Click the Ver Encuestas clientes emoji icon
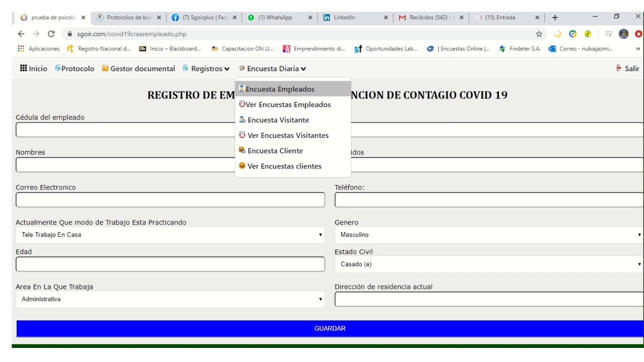The image size is (644, 362). [x=242, y=166]
